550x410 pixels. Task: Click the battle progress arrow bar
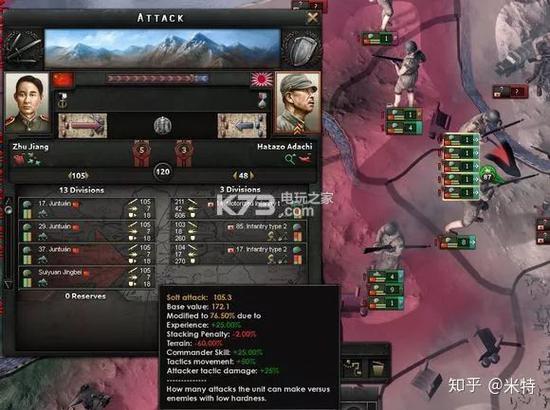157,79
